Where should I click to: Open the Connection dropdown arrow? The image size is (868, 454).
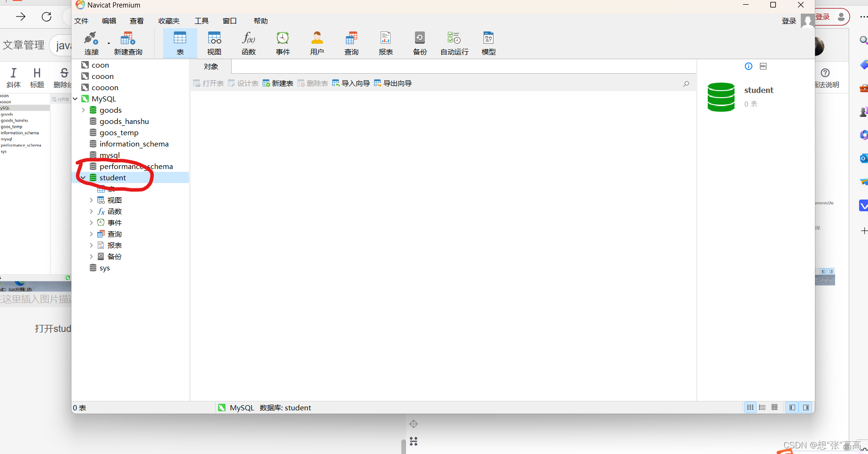coord(109,43)
